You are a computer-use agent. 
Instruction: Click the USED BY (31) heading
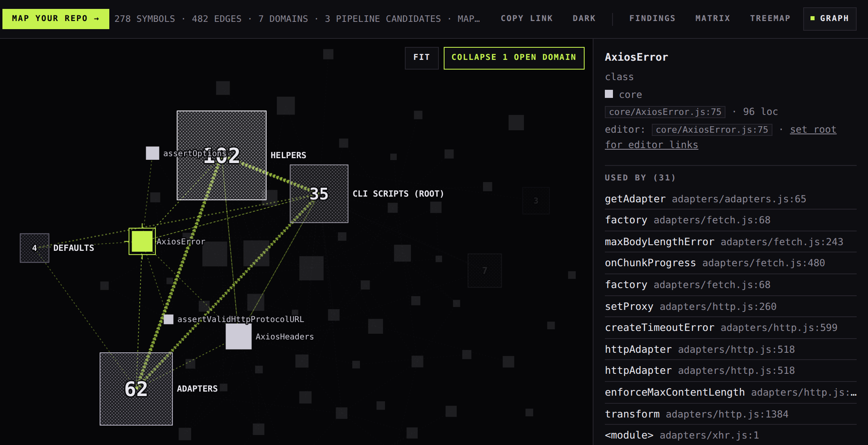pos(640,178)
